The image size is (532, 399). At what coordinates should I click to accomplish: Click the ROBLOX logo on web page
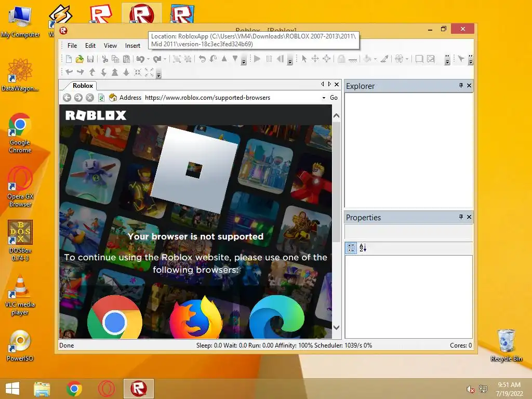pos(96,115)
